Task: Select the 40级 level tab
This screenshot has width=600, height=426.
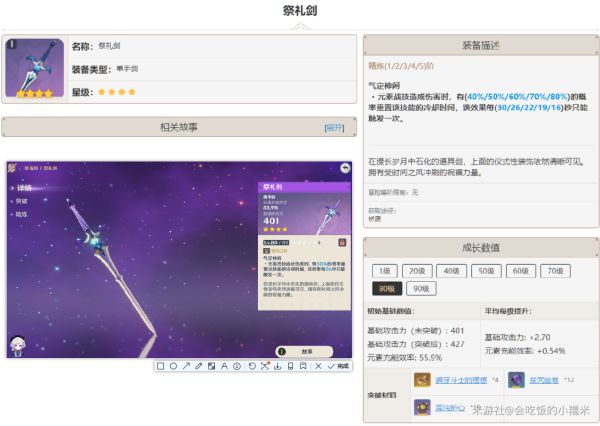Action: [452, 271]
